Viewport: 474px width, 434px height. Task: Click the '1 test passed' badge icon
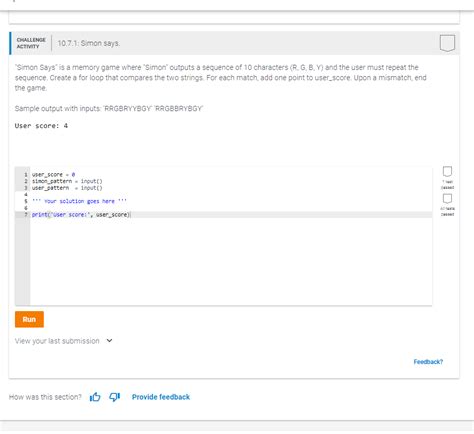tap(447, 172)
